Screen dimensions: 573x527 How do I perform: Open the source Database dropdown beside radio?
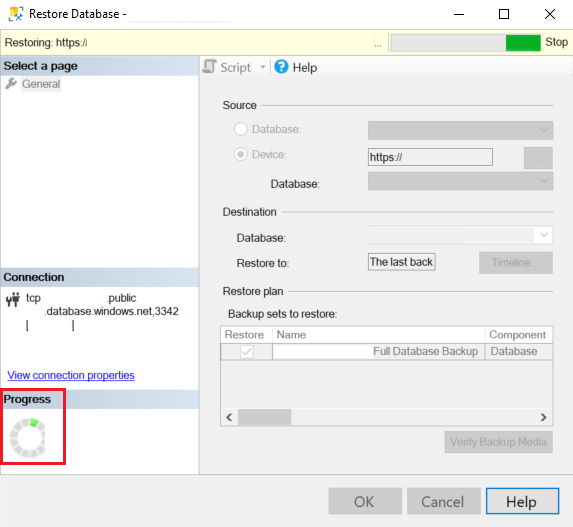click(460, 130)
